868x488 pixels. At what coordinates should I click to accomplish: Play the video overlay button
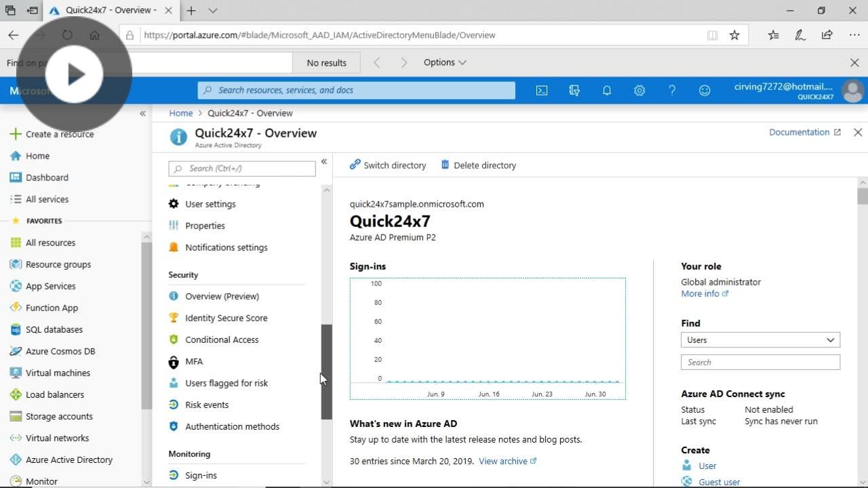coord(74,74)
